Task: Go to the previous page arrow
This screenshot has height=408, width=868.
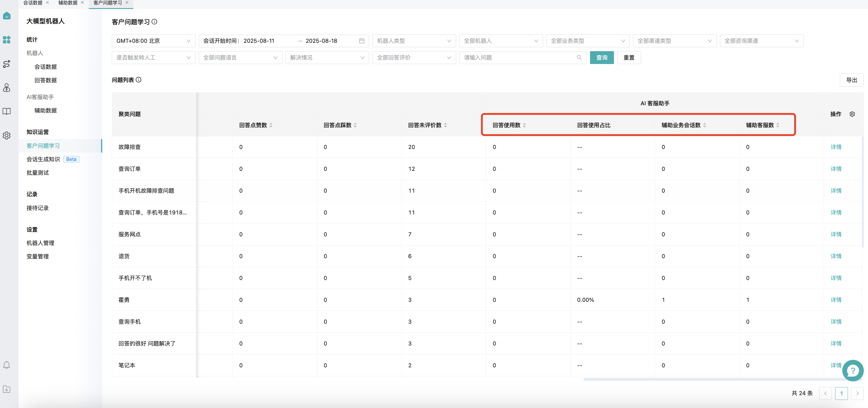Action: [825, 394]
